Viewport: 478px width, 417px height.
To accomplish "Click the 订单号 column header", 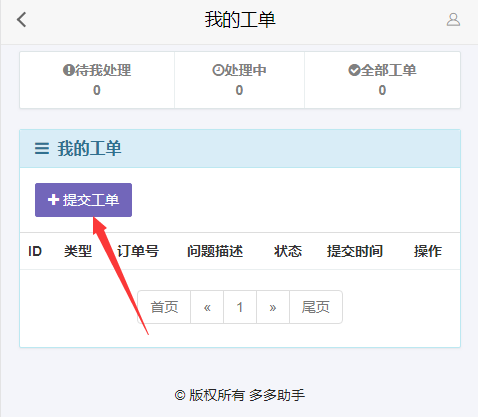I will point(138,251).
